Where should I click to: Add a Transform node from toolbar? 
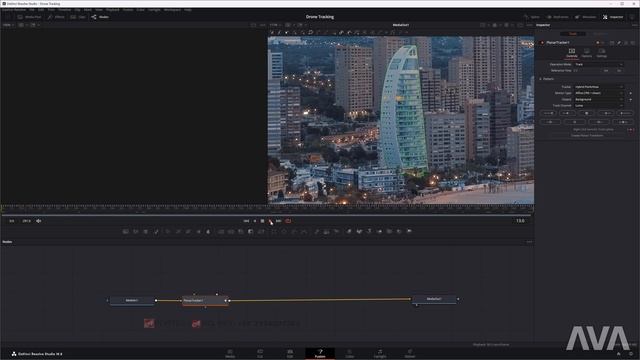pos(261,231)
